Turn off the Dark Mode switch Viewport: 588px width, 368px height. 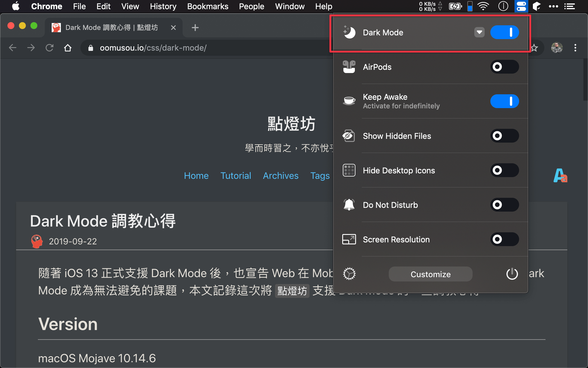tap(504, 32)
